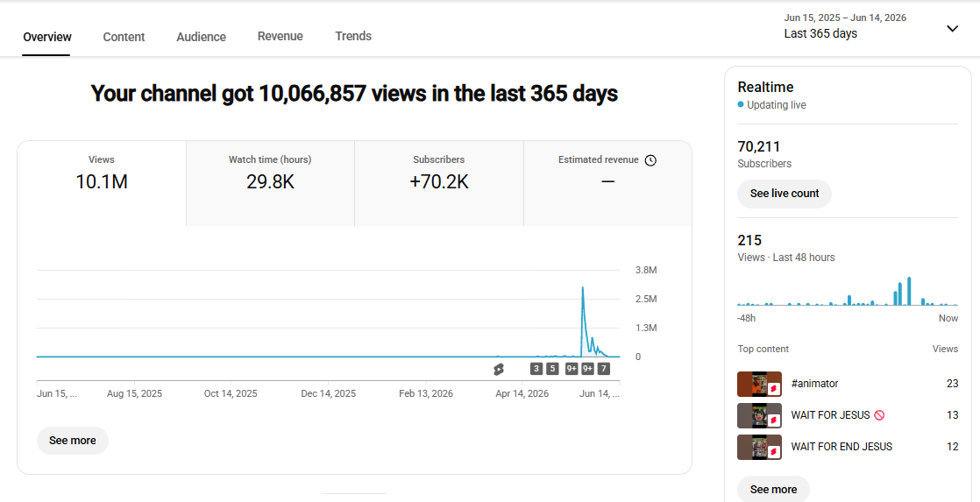Open the Revenue tab
The width and height of the screenshot is (980, 502).
(x=280, y=36)
